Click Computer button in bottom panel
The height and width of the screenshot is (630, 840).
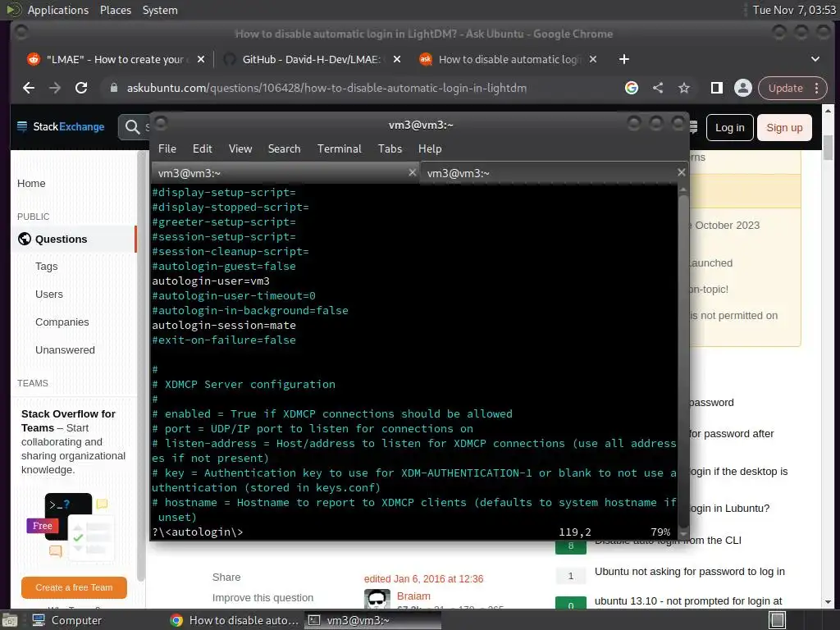click(67, 620)
